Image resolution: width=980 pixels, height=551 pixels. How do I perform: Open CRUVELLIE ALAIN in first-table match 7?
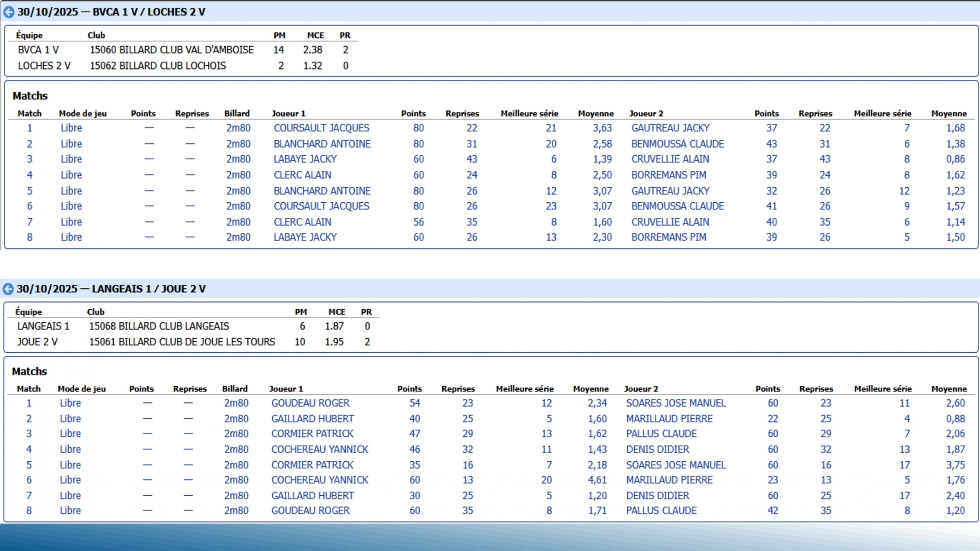click(x=670, y=222)
